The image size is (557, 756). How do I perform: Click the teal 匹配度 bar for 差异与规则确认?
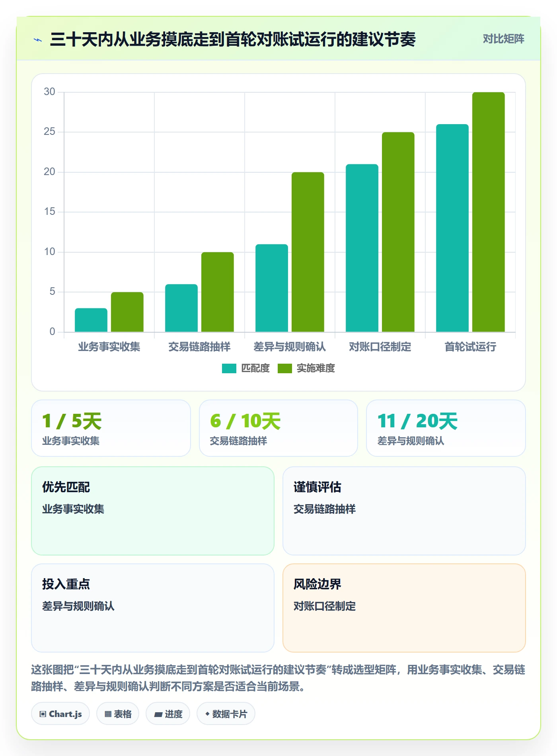coord(272,288)
